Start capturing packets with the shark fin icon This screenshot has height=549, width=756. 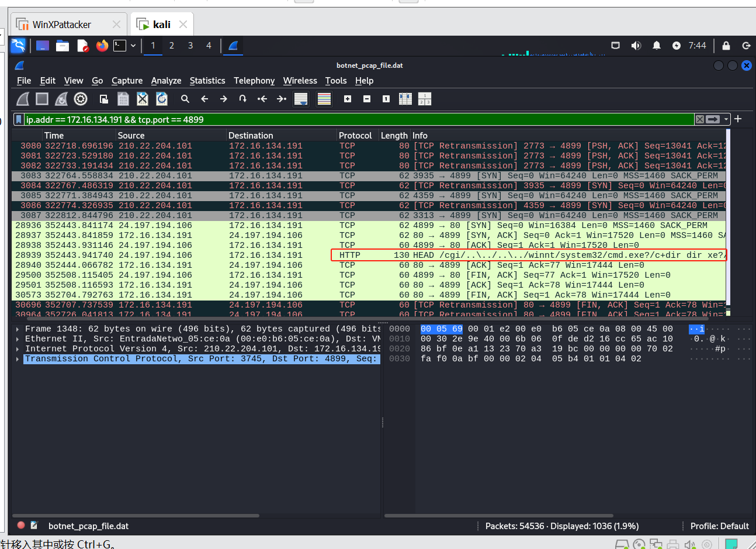tap(23, 99)
